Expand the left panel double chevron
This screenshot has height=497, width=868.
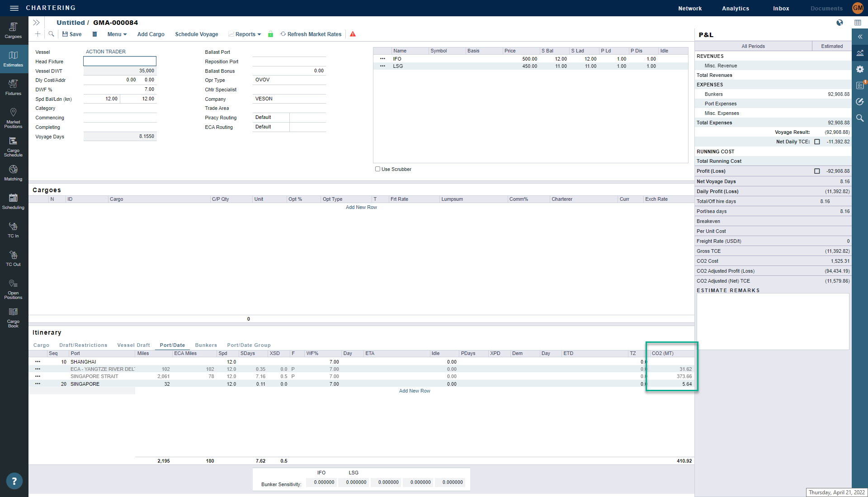pos(36,23)
